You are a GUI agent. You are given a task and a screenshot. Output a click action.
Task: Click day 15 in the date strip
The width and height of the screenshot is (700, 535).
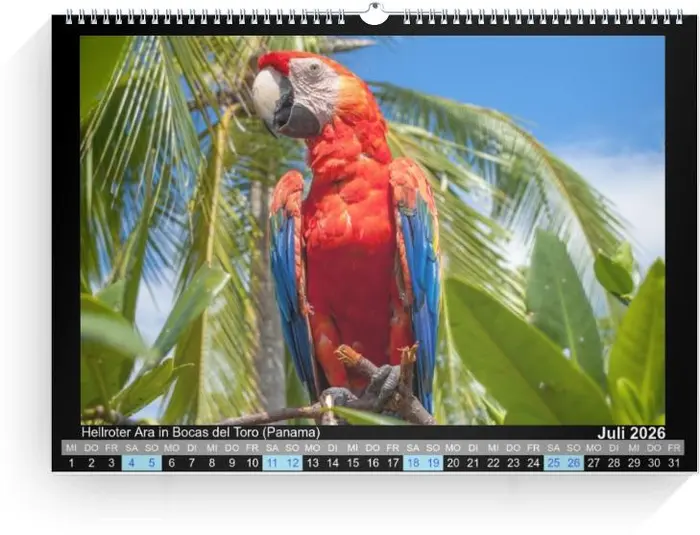click(352, 463)
